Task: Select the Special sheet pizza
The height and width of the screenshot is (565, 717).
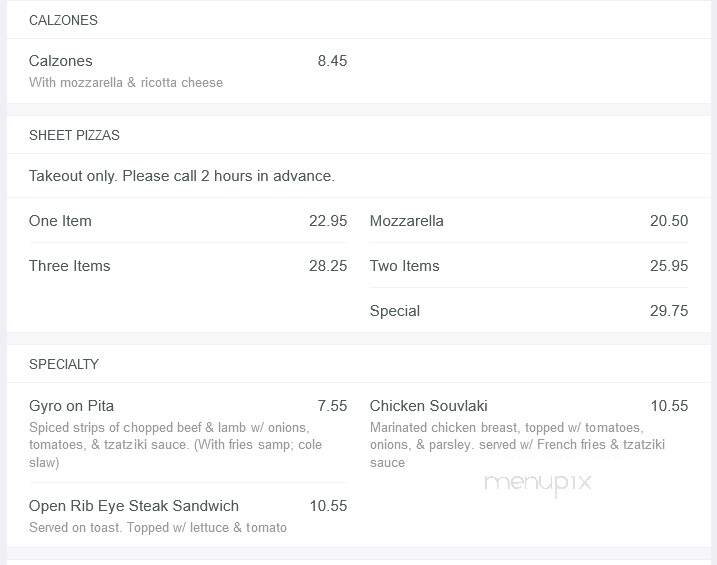Action: click(x=394, y=311)
